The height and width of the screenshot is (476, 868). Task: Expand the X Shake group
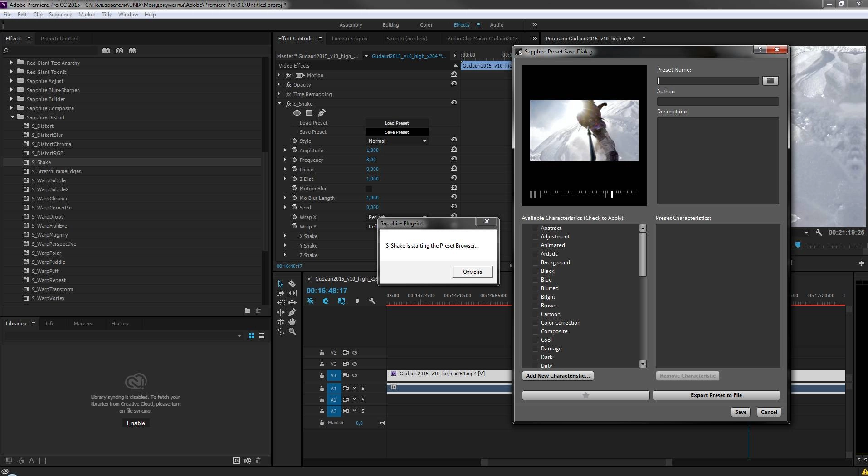click(x=285, y=236)
